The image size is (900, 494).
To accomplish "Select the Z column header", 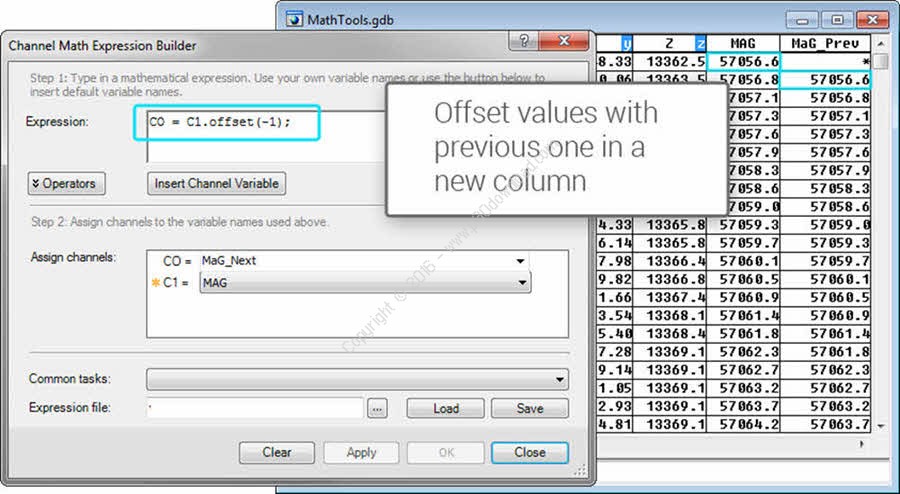I will click(669, 44).
